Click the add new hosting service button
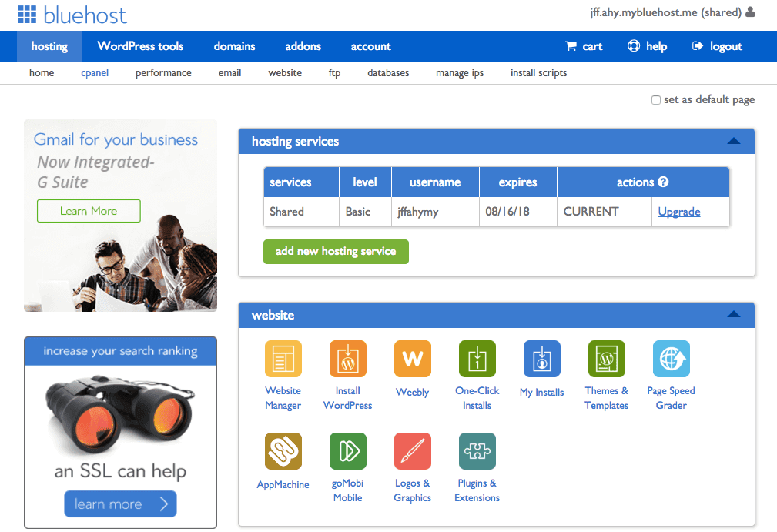This screenshot has height=532, width=777. pyautogui.click(x=336, y=252)
